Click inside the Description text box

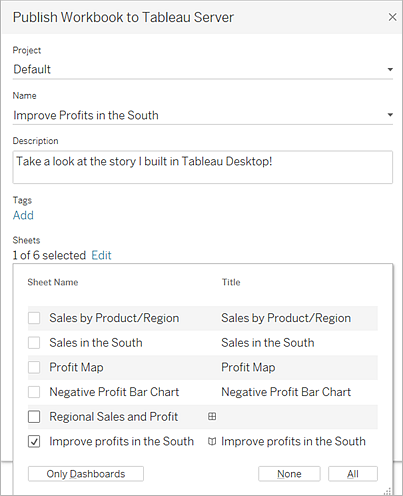tap(203, 167)
